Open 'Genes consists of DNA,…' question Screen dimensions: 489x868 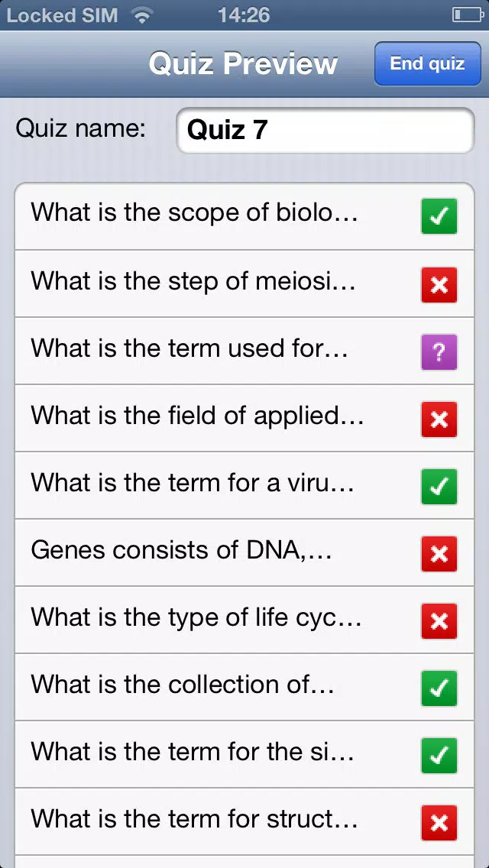(244, 553)
